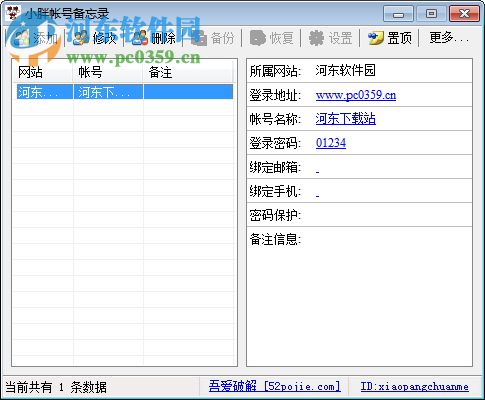Image resolution: width=485 pixels, height=400 pixels.
Task: Click the 删除 delete toolbar button
Action: pos(154,38)
